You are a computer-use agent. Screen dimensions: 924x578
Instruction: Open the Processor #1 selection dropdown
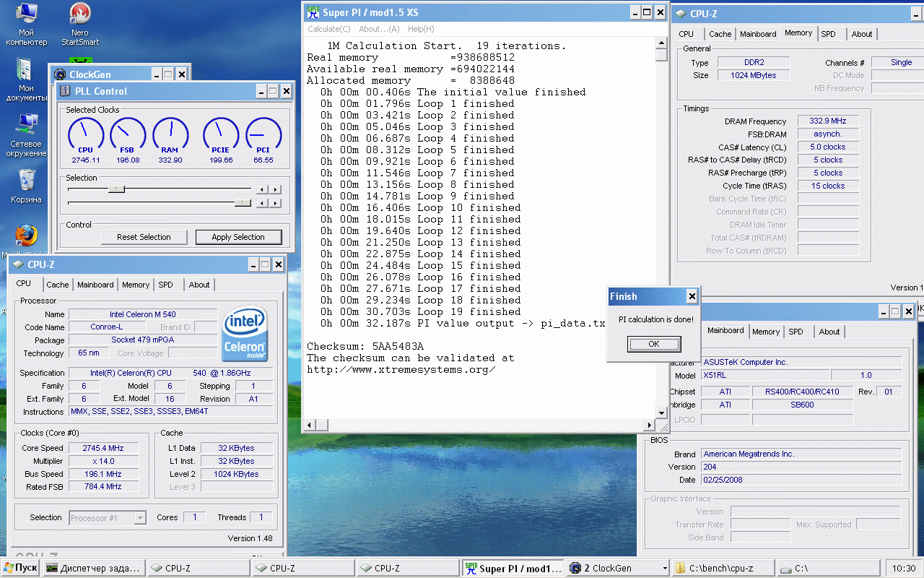tap(108, 517)
